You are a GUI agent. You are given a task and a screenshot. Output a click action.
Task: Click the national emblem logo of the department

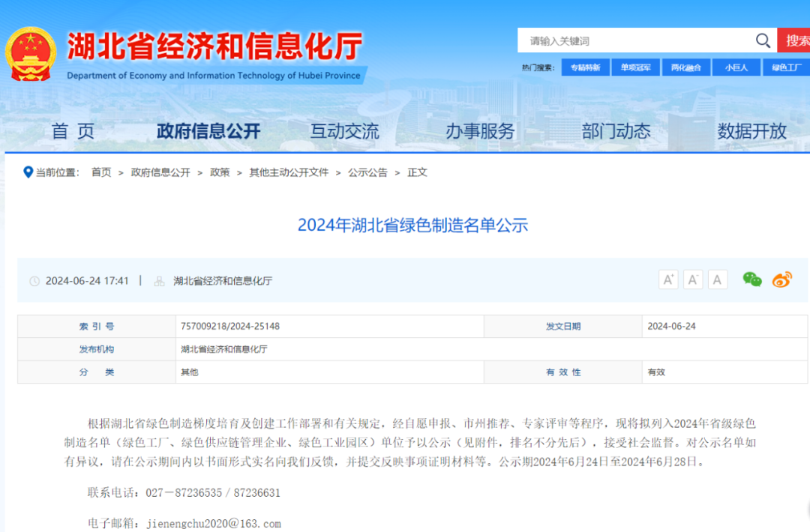31,52
